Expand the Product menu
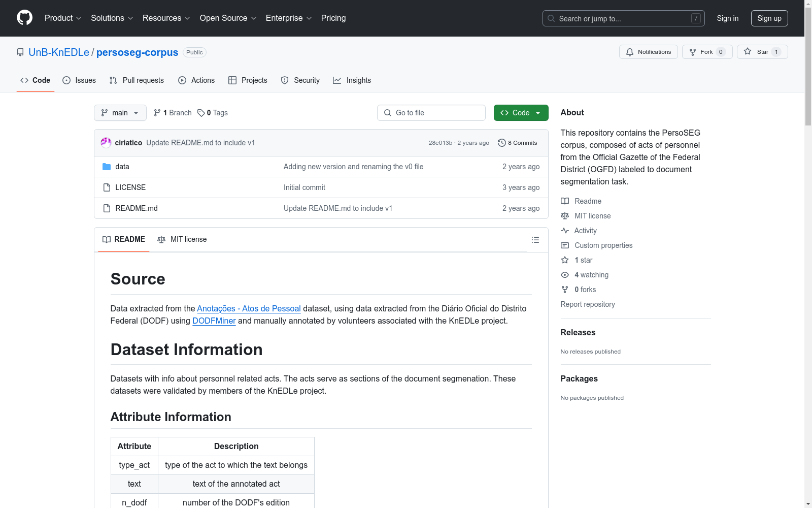 click(63, 18)
